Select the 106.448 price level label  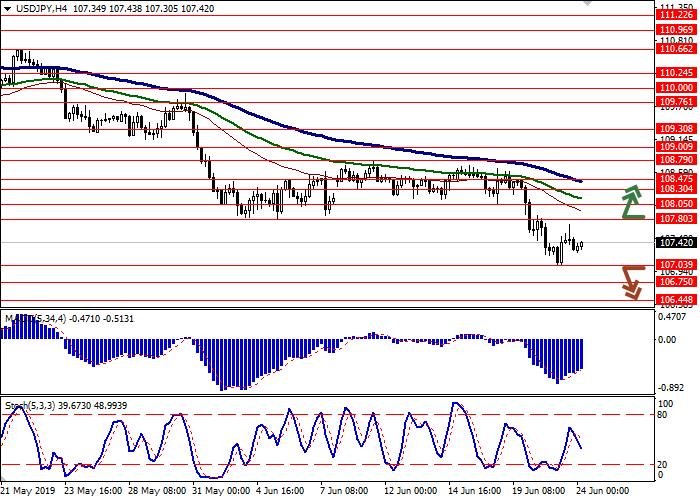tap(676, 299)
